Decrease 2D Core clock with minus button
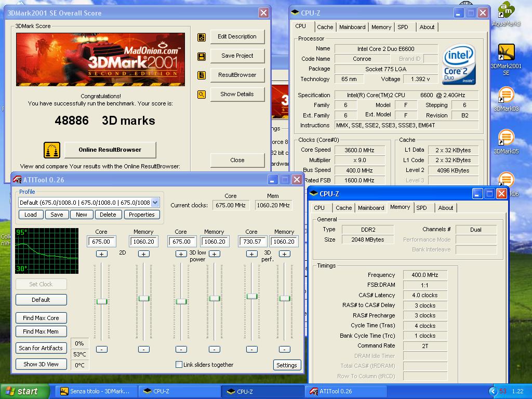The width and height of the screenshot is (532, 399). (101, 349)
